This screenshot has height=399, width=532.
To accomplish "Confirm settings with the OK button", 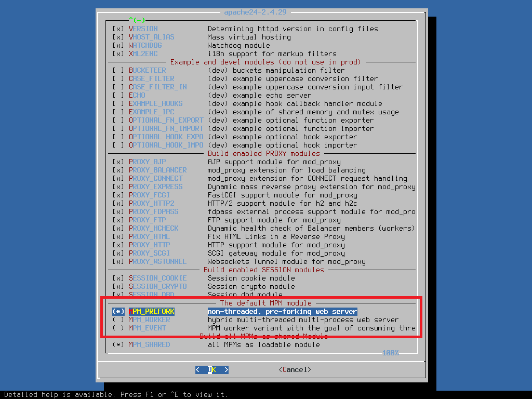I will tap(212, 369).
